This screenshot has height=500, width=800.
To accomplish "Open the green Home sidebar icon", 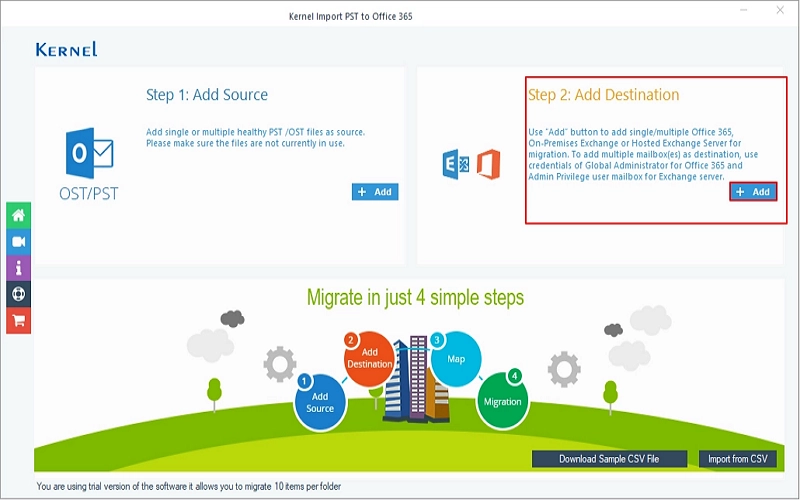I will coord(18,215).
